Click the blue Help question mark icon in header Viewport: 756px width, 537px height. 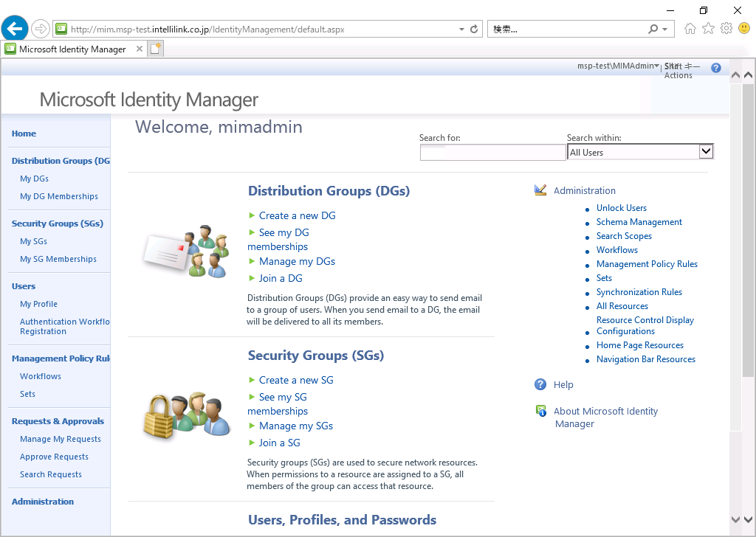(716, 68)
